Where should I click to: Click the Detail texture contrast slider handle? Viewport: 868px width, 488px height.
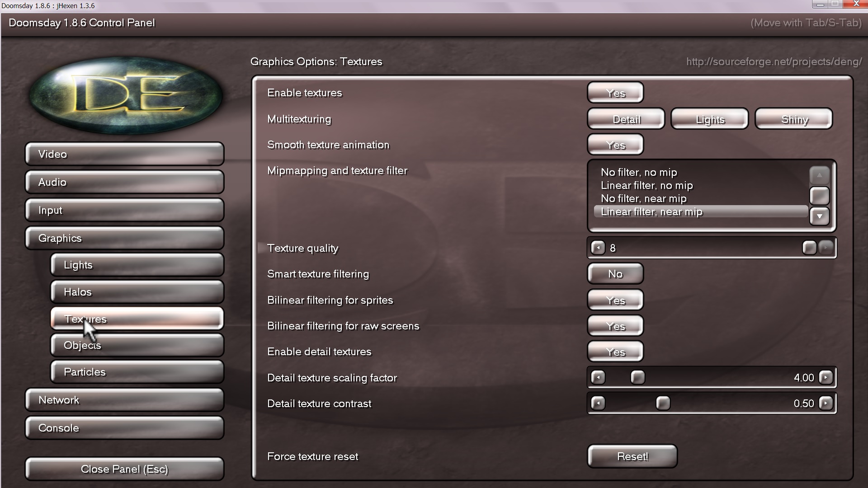pyautogui.click(x=663, y=403)
